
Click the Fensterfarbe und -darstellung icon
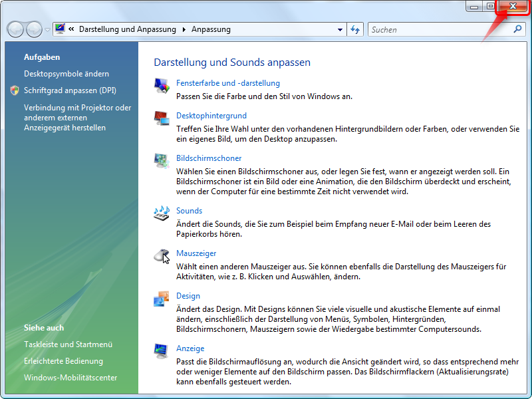[162, 85]
